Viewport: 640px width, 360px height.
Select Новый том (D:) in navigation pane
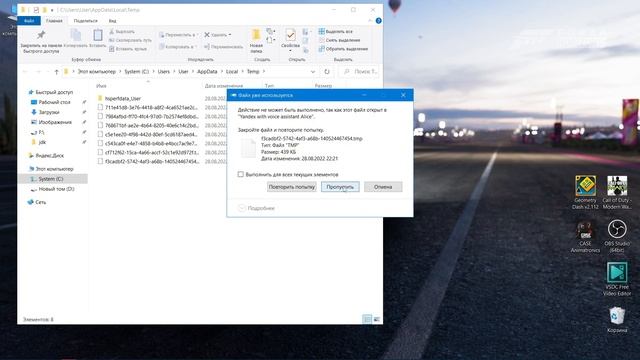coord(56,189)
